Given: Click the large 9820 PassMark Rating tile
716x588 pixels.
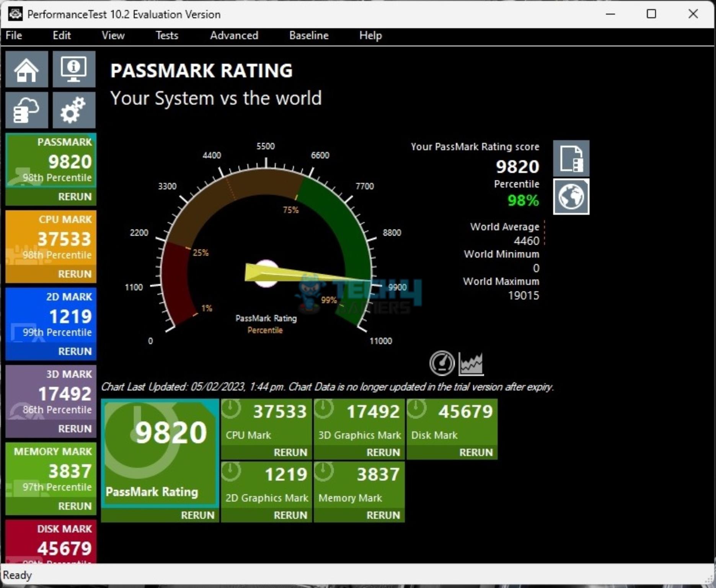Looking at the screenshot, I should (x=160, y=453).
